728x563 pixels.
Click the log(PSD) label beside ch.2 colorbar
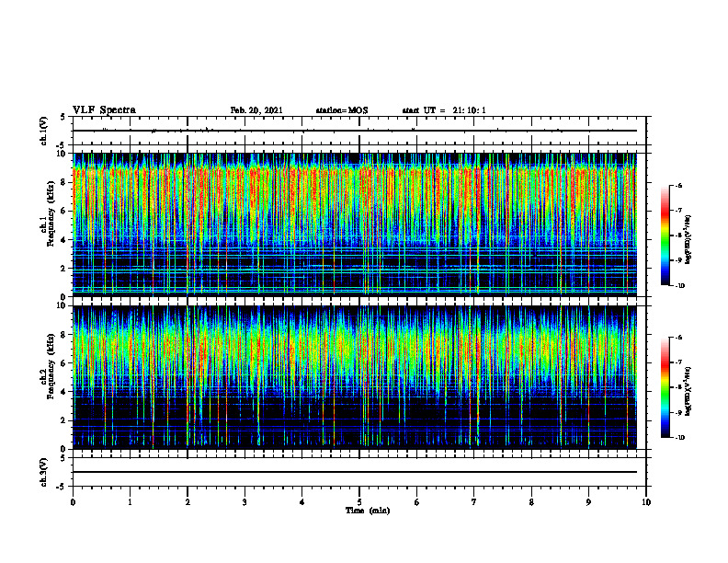point(689,392)
